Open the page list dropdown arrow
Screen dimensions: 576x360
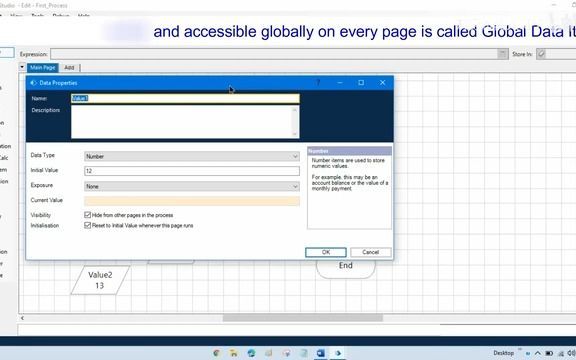pos(22,67)
